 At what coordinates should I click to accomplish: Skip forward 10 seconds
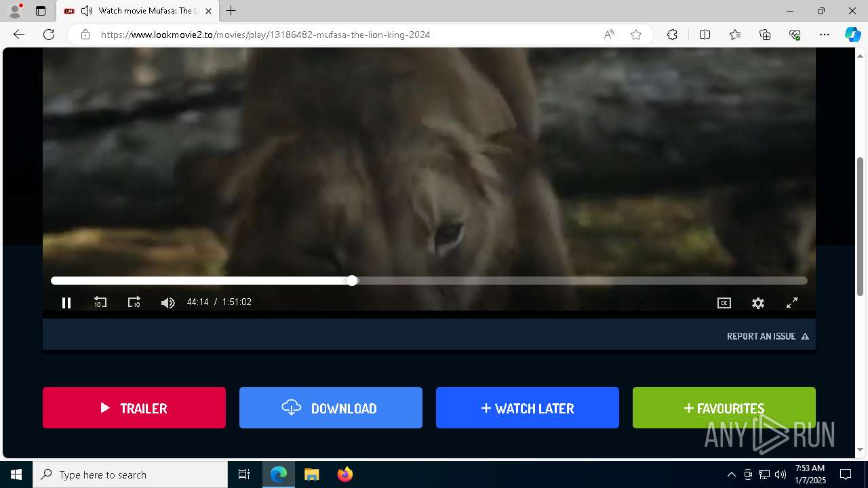point(134,302)
